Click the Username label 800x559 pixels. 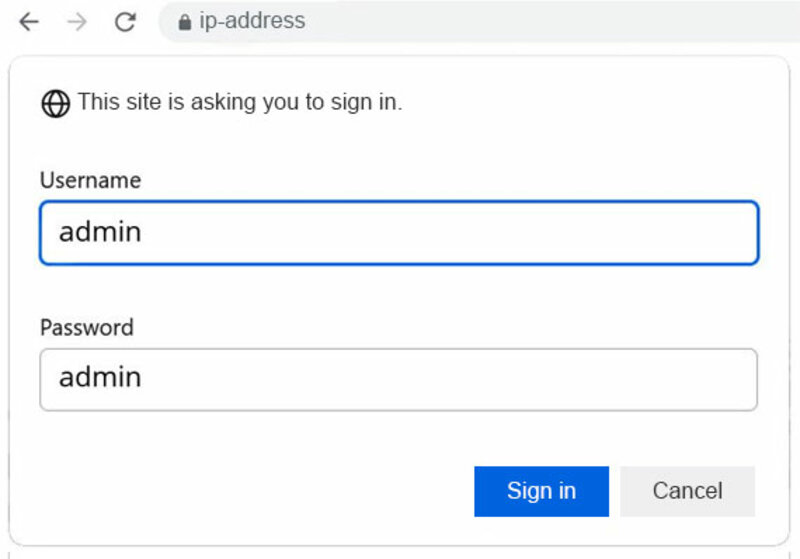90,180
